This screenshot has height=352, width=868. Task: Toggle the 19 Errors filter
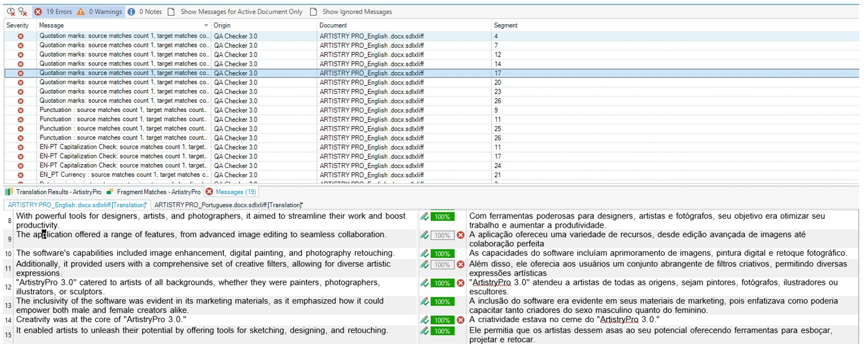[x=53, y=12]
